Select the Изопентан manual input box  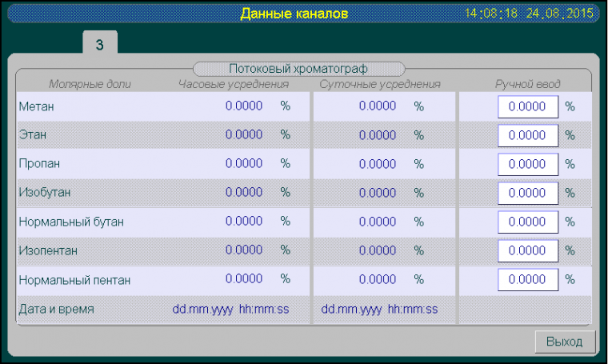pos(527,250)
